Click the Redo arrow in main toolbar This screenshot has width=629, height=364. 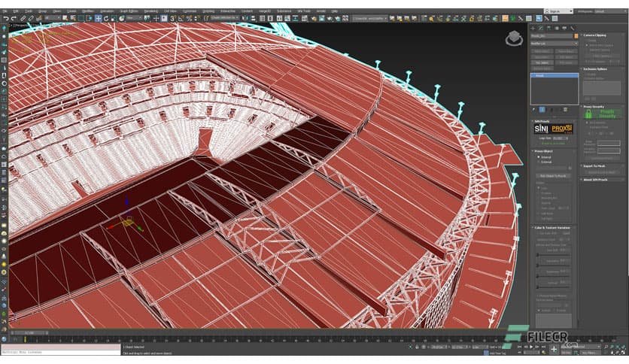14,19
